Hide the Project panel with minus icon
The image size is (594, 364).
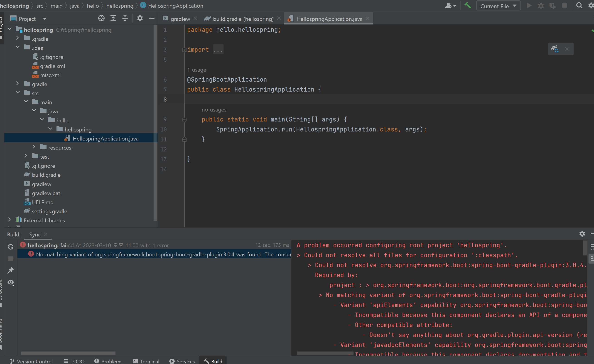152,18
